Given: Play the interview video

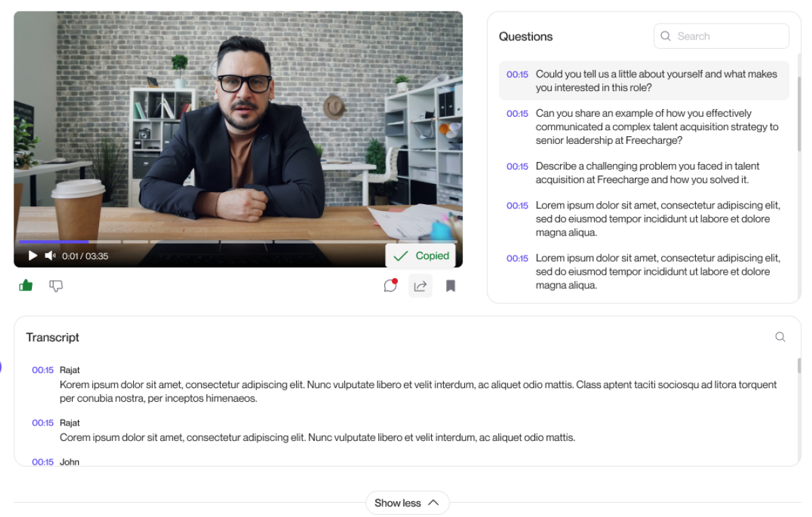Looking at the screenshot, I should [33, 256].
